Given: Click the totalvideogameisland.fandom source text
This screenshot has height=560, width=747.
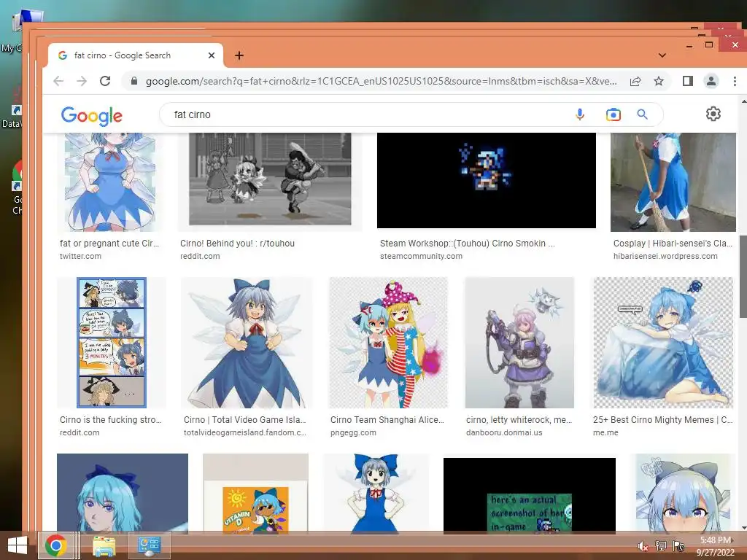Looking at the screenshot, I should [x=245, y=433].
